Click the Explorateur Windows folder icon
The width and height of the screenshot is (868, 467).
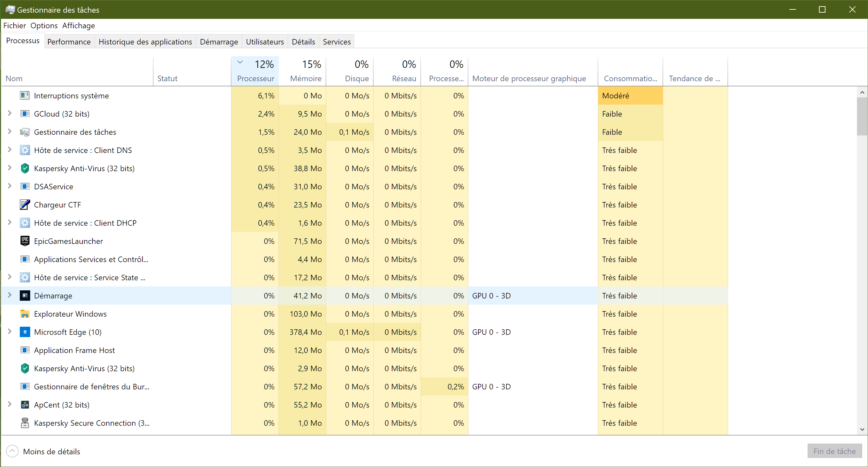tap(25, 314)
